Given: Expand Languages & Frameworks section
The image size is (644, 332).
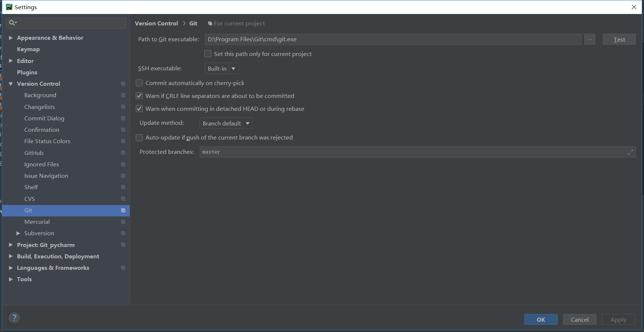Looking at the screenshot, I should pyautogui.click(x=11, y=268).
